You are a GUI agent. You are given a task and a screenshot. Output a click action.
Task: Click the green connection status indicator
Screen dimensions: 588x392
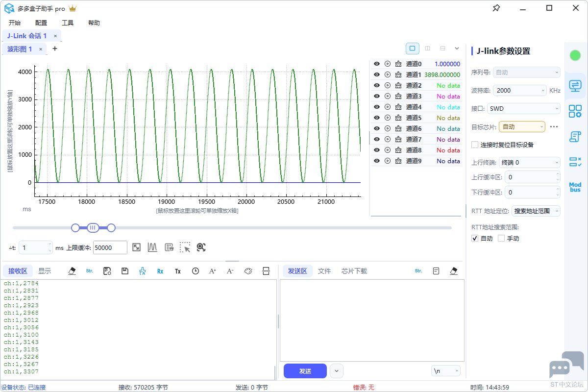[575, 55]
